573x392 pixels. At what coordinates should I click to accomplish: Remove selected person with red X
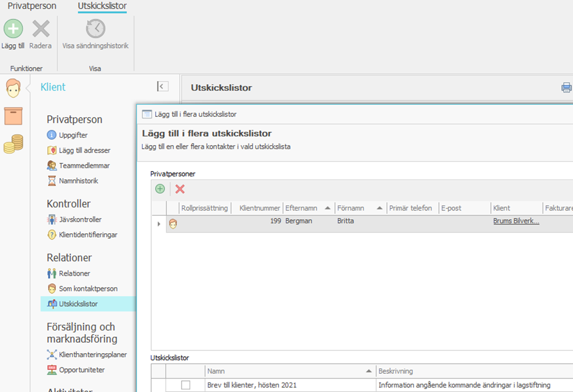[x=180, y=189]
